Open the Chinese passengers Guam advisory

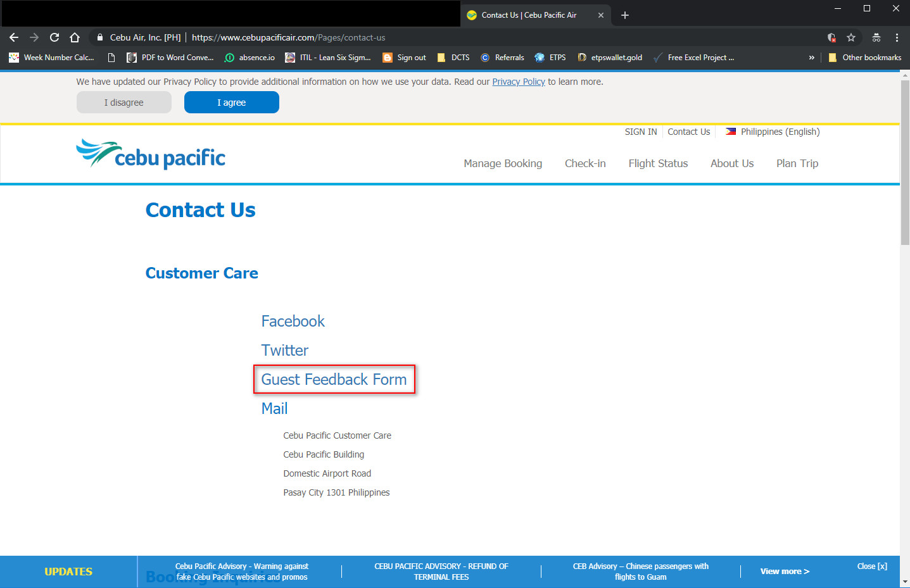(x=641, y=572)
